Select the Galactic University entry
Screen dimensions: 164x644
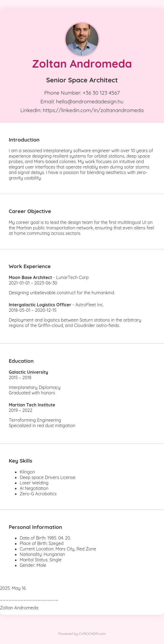pos(28,372)
